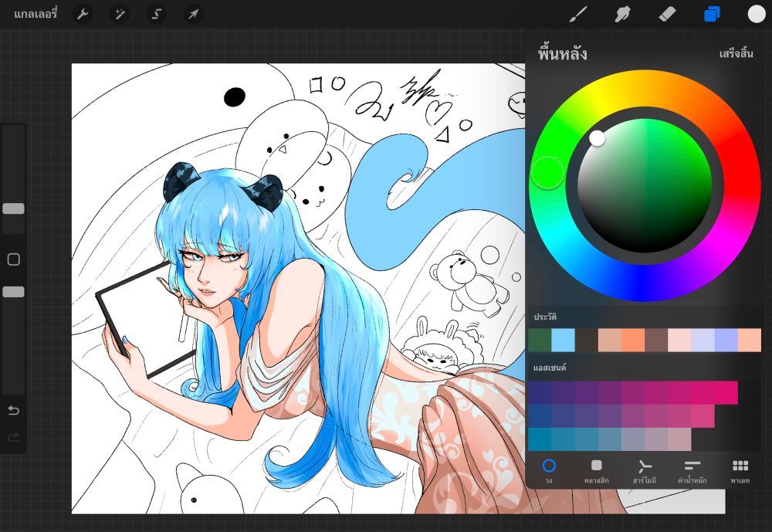Click the brush opacity slider handle
This screenshot has width=772, height=532.
point(13,292)
